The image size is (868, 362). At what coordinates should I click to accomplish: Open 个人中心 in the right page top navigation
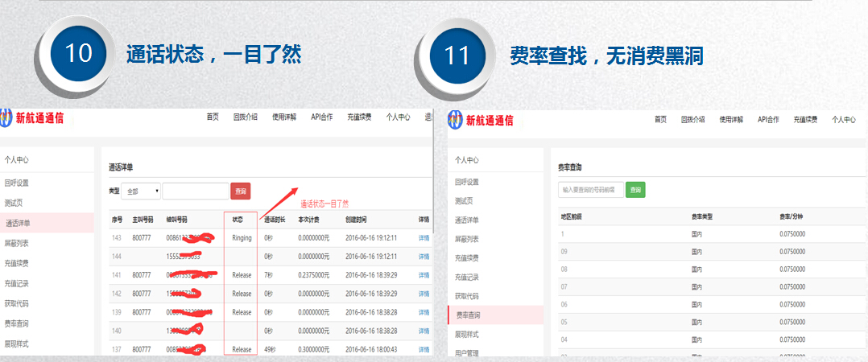tap(844, 119)
